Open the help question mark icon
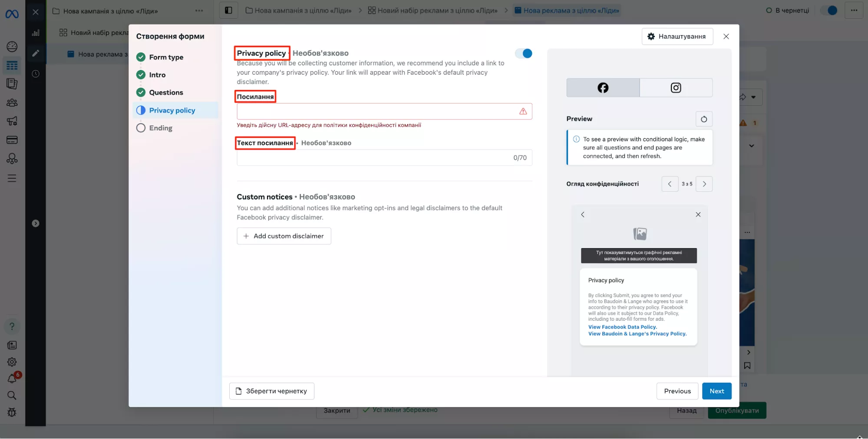Viewport: 868px width, 439px height. pos(12,326)
